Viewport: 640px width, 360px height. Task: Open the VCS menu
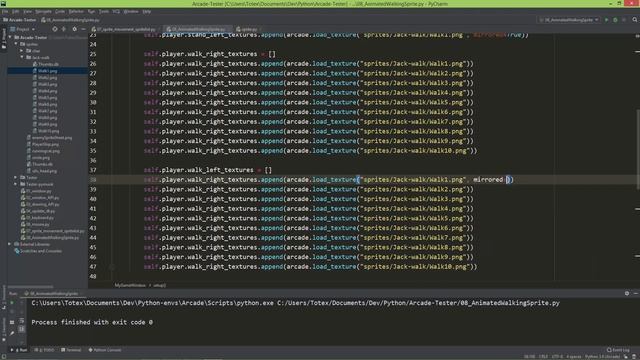(x=116, y=11)
